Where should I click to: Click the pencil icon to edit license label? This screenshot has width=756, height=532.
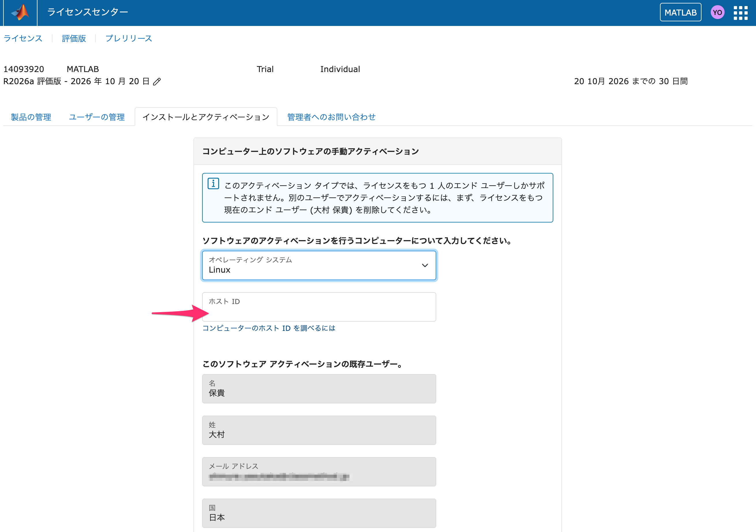[157, 81]
